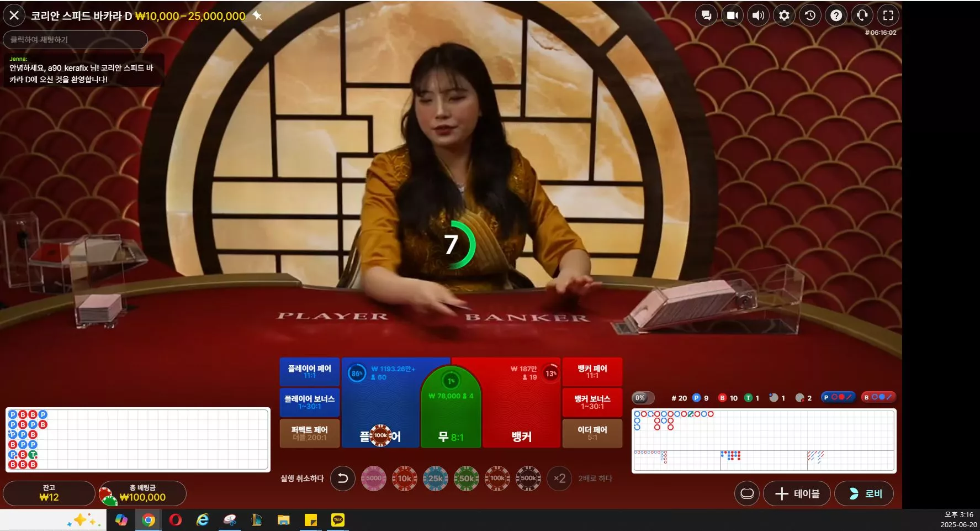Open game history clock icon
The width and height of the screenshot is (980, 531).
pyautogui.click(x=810, y=15)
